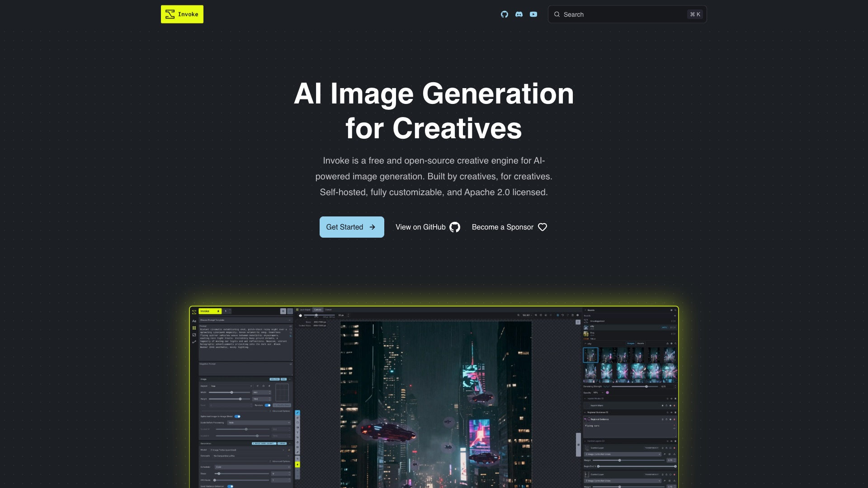Click the arrow icon on Get Started
The width and height of the screenshot is (868, 488).
coord(373,227)
